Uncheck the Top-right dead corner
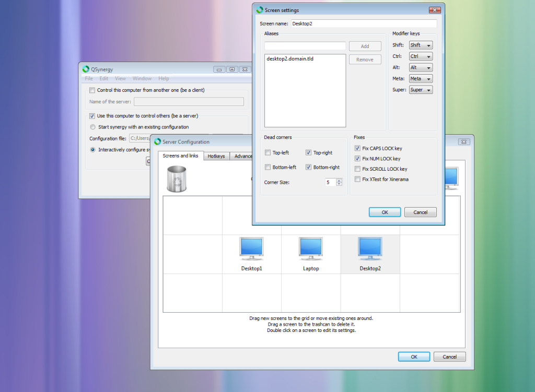This screenshot has width=535, height=392. tap(308, 153)
